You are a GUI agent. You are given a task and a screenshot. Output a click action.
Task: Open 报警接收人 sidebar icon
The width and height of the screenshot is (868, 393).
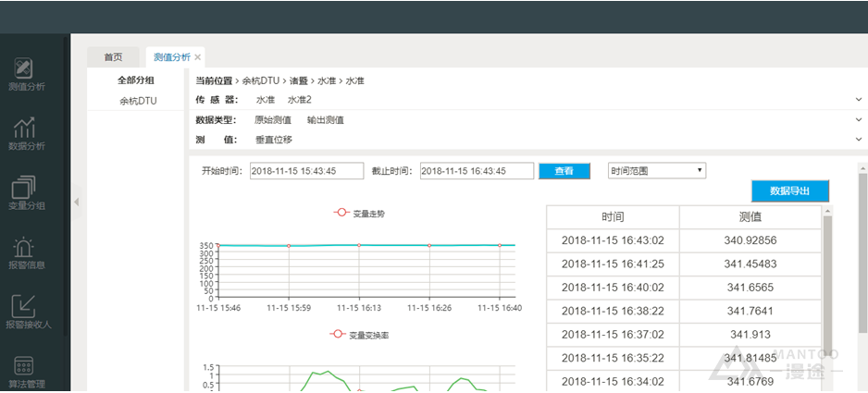(25, 312)
